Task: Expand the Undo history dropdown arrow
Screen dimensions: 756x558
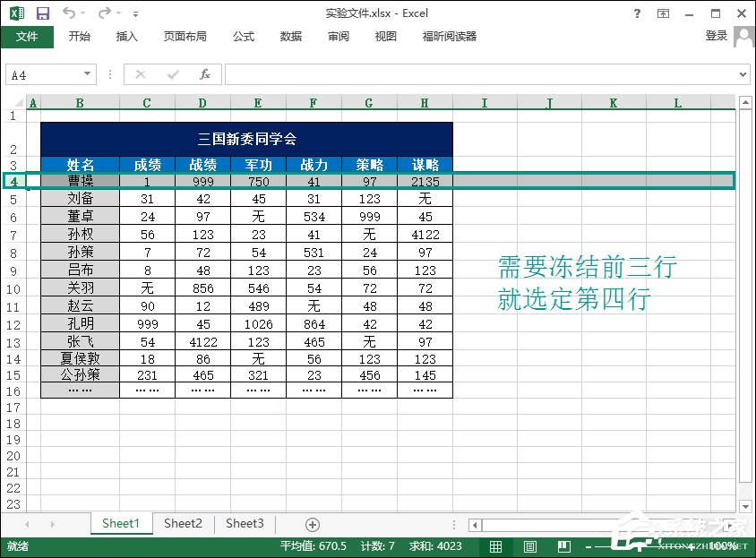Action: [82, 13]
